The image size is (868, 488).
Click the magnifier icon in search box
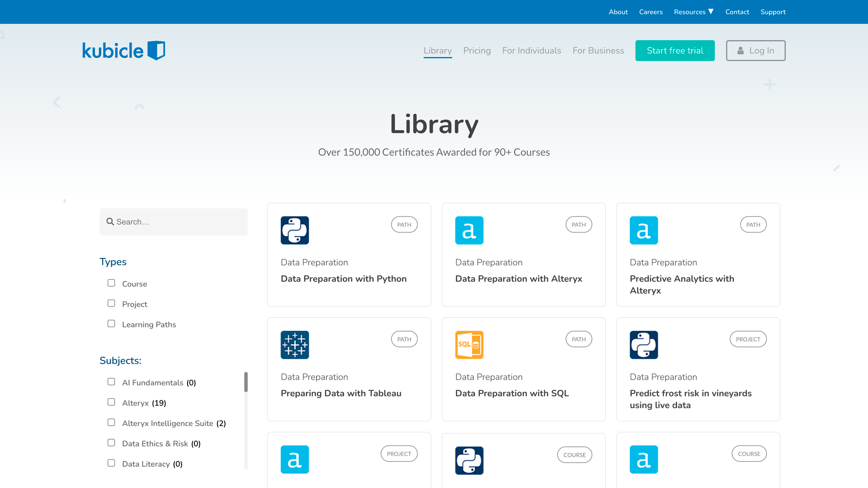click(110, 222)
